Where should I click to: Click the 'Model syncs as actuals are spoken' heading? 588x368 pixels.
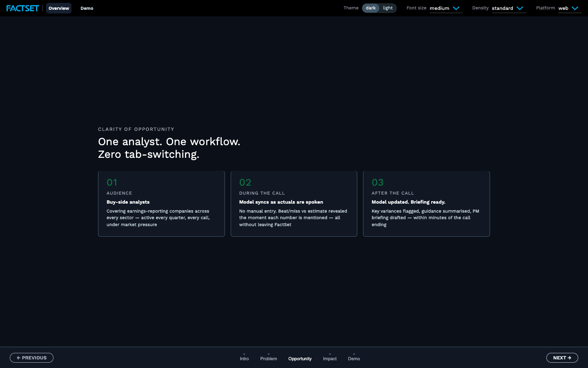281,202
